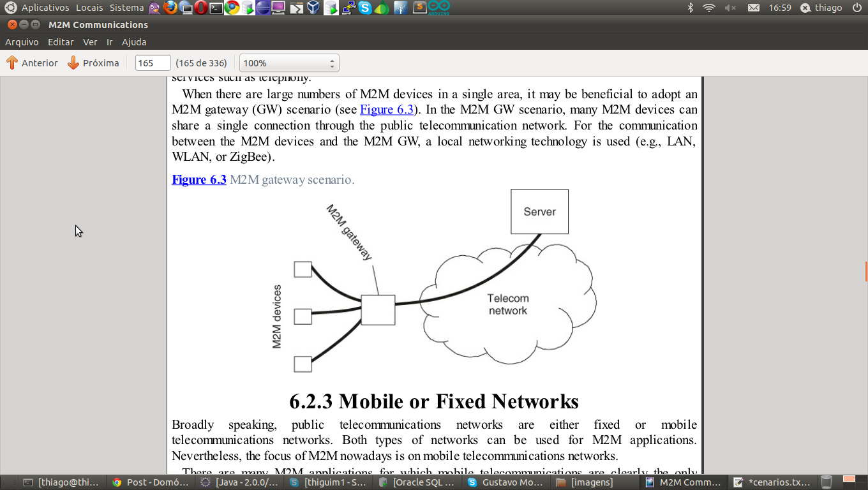Open the thiago user status menu
Image resolution: width=868 pixels, height=490 pixels.
pos(822,8)
